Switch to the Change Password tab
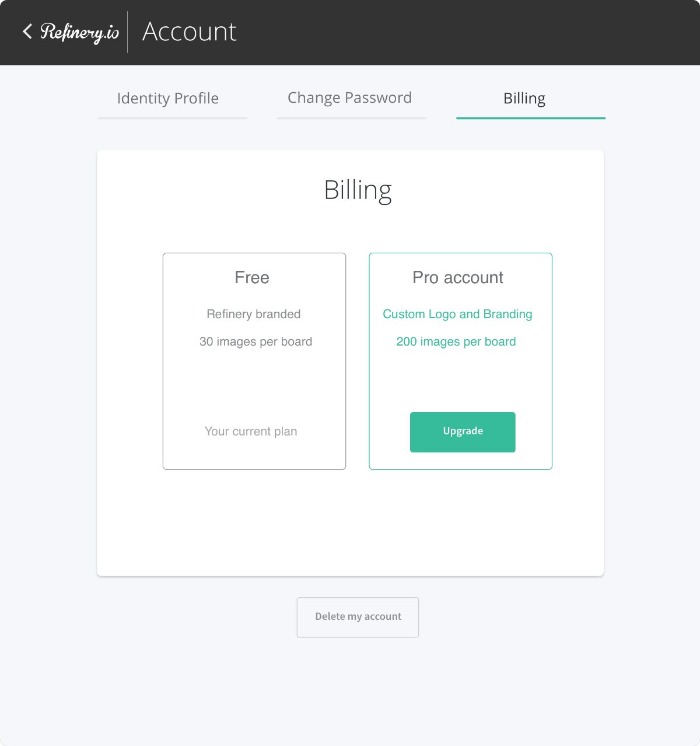This screenshot has height=746, width=700. (x=350, y=97)
